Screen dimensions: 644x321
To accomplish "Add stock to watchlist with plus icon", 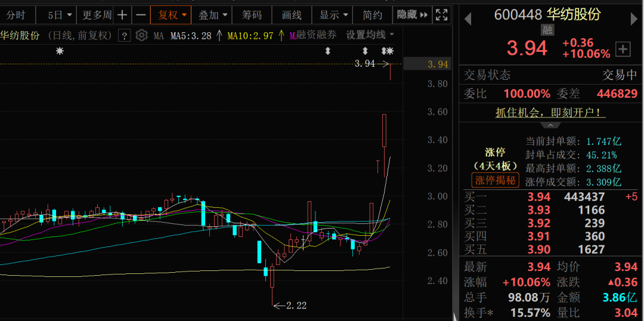I will (623, 49).
